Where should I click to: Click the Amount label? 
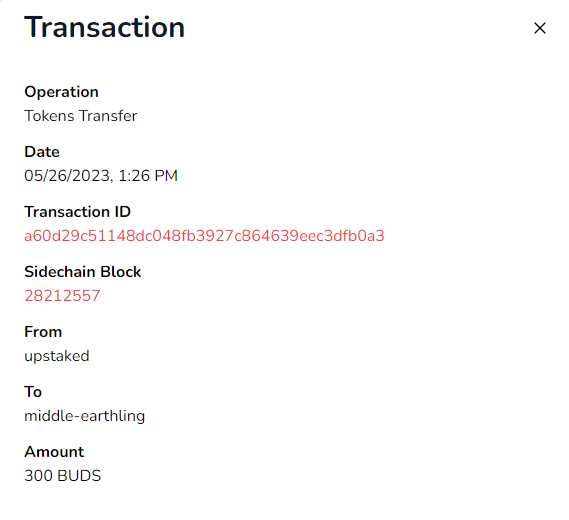(54, 452)
